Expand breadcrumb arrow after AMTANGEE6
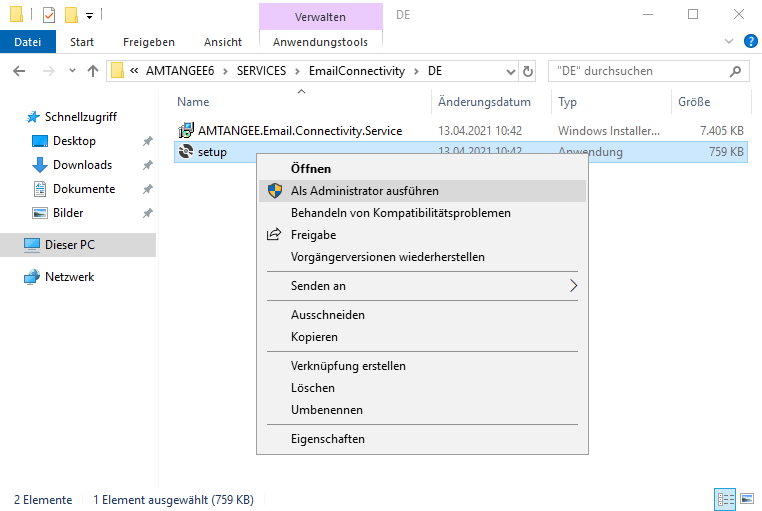Screen dimensions: 762x511 [x=225, y=71]
